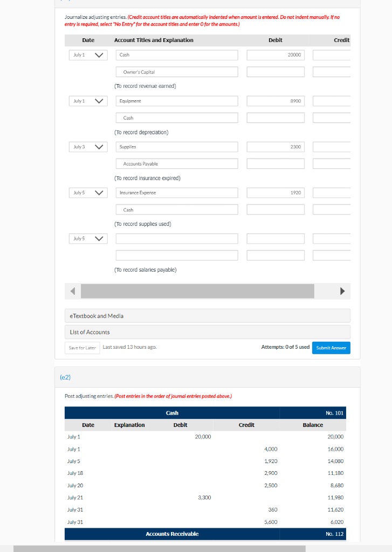Click the Insurance Expense account title field
Image resolution: width=392 pixels, height=552 pixels.
pos(177,192)
